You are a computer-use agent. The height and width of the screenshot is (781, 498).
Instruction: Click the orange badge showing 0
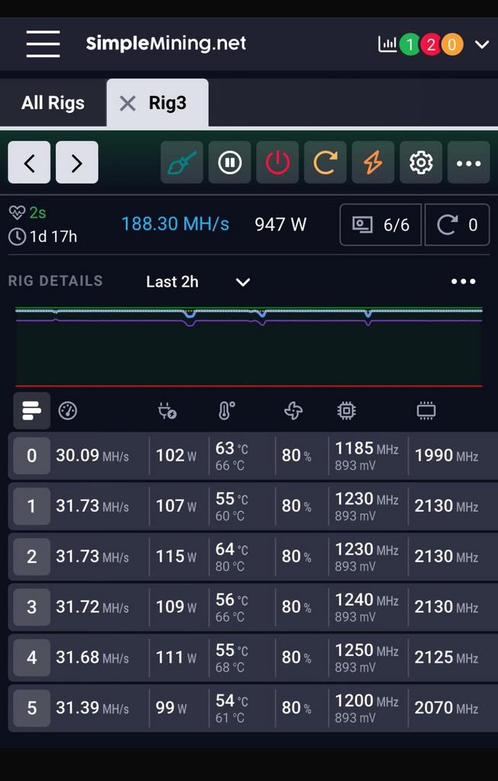(x=452, y=45)
